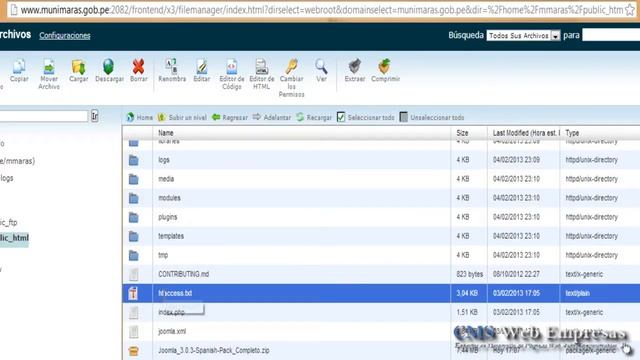Image resolution: width=640 pixels, height=360 pixels.
Task: Click the CONTRIBUTING.md file icon
Action: (133, 274)
